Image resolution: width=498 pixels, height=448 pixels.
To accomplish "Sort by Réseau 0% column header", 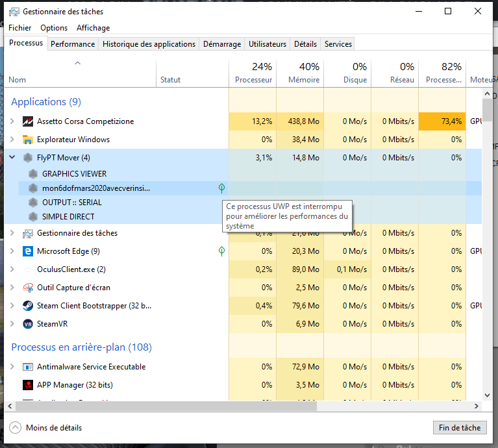I will tap(395, 73).
